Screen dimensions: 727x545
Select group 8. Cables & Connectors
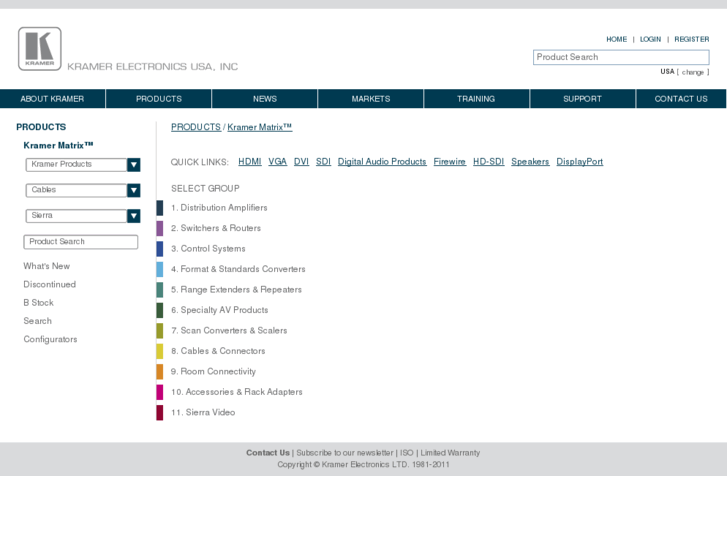(218, 351)
